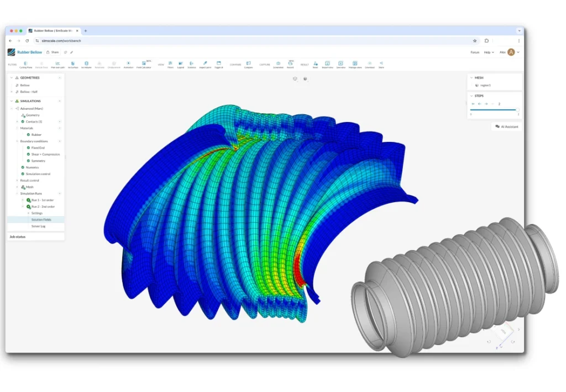Switch to the Solver Log view
Image resolution: width=566 pixels, height=392 pixels.
click(38, 226)
